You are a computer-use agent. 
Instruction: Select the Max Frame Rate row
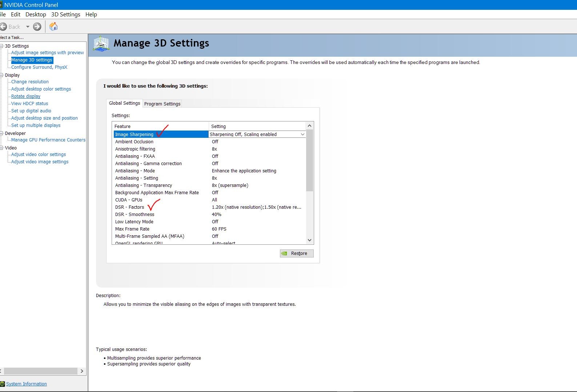[x=210, y=229]
